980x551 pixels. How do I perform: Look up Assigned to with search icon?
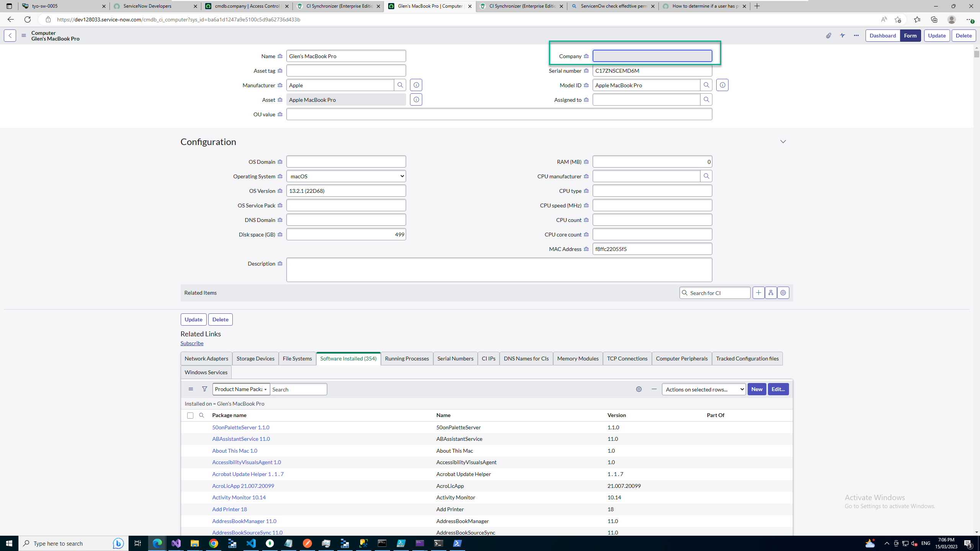(x=706, y=99)
